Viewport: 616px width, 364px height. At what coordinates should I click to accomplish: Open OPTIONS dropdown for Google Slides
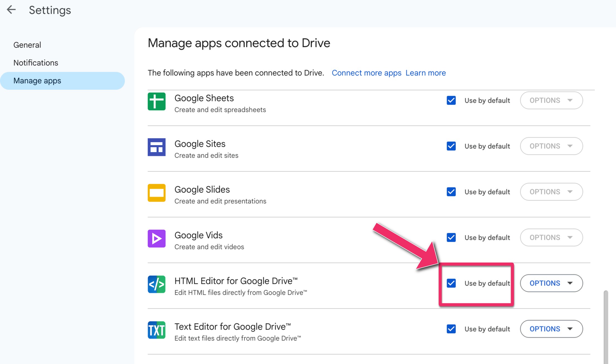click(x=551, y=192)
